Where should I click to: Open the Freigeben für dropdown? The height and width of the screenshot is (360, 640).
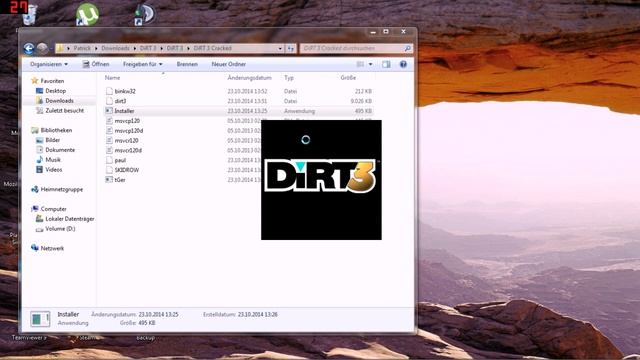coord(142,64)
